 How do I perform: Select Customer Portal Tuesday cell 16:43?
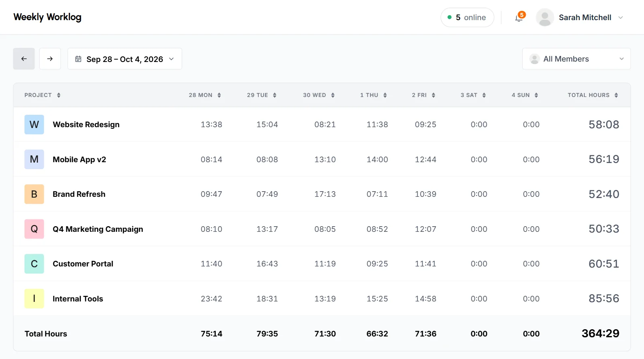click(267, 264)
